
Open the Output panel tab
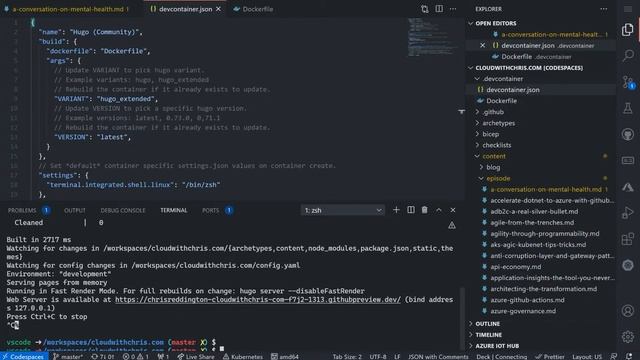click(x=75, y=210)
